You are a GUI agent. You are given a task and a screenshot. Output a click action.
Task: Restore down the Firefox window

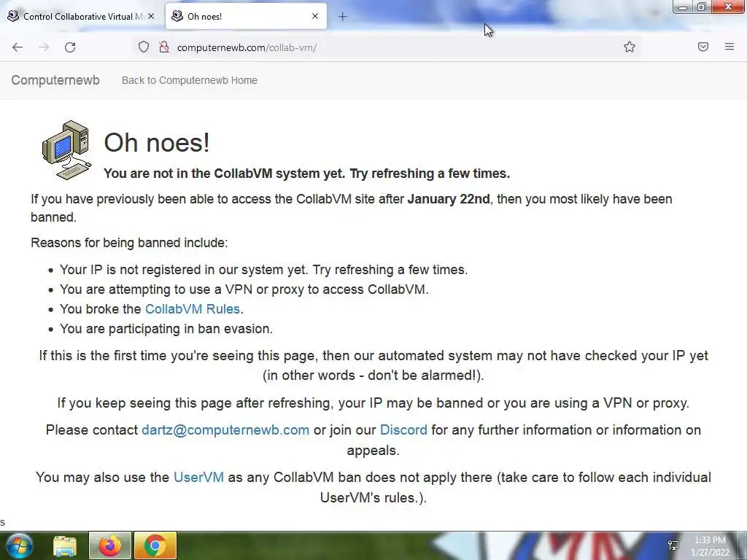pos(702,7)
